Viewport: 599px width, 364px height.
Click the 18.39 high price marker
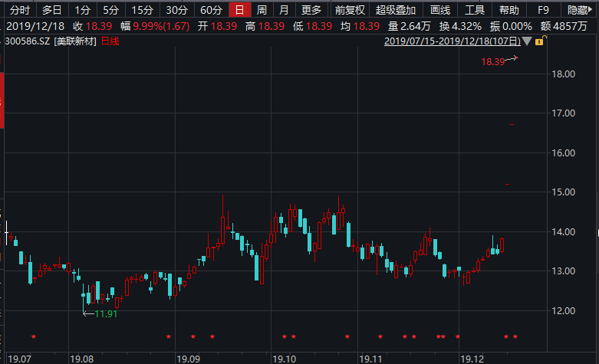click(x=493, y=62)
